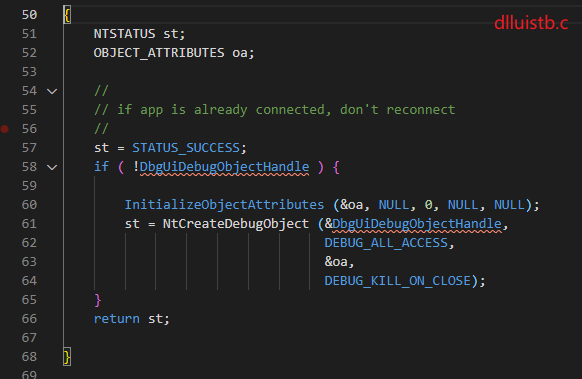Click the opening brace on line 50
This screenshot has height=379, width=582.
point(67,15)
